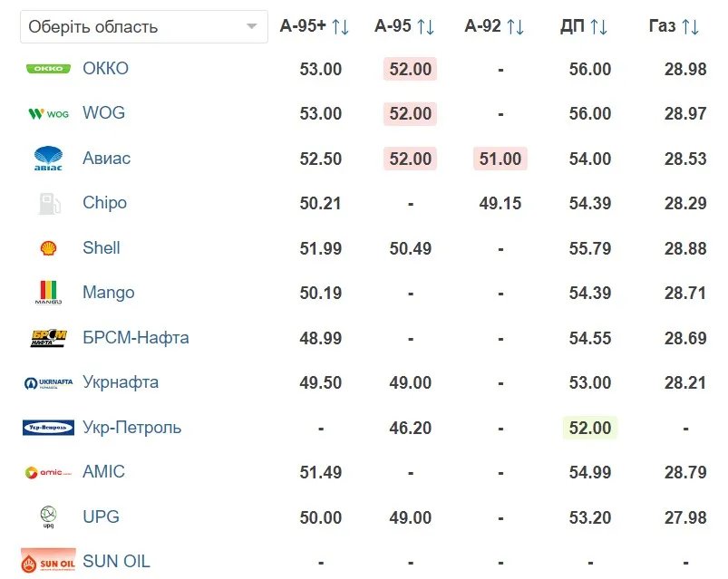Click the SUN OIL logo icon
This screenshot has width=728, height=579.
pyautogui.click(x=49, y=562)
